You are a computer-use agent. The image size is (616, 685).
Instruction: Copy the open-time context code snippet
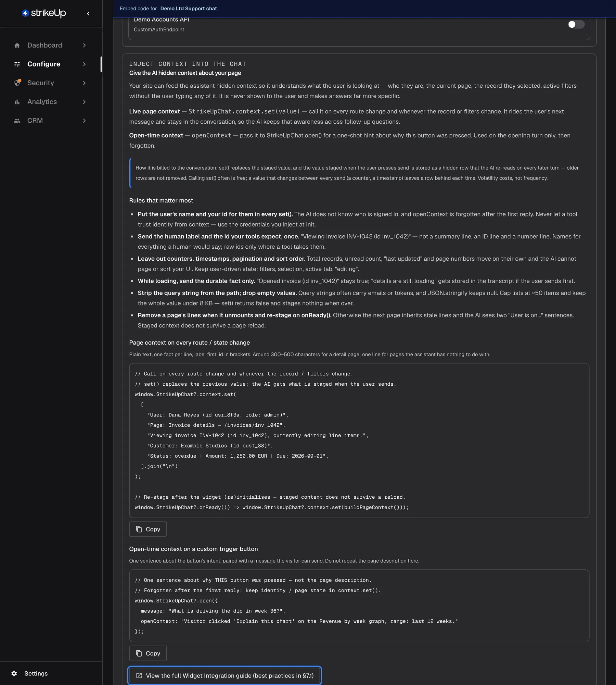point(148,653)
